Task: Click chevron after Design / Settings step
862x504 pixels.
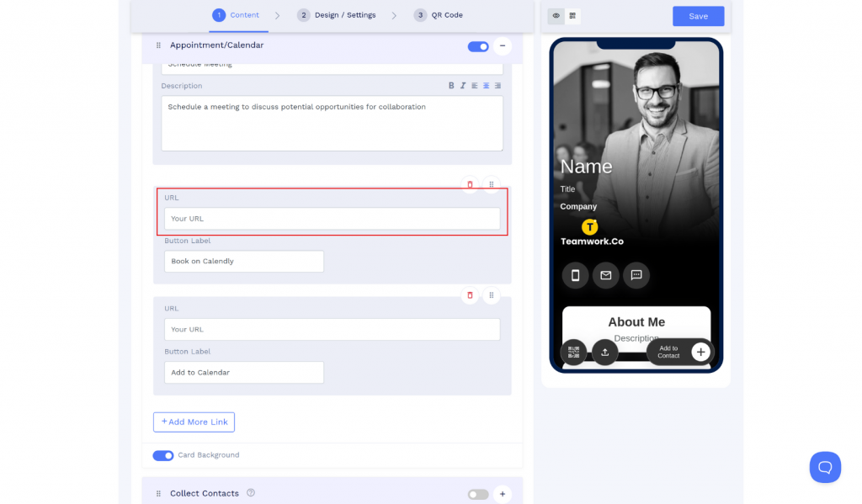Action: [394, 16]
